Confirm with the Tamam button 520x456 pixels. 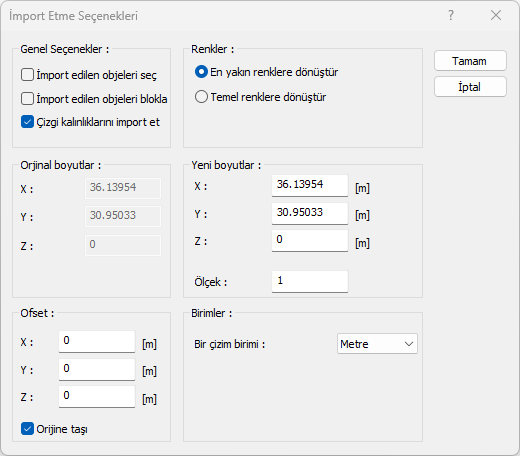470,61
